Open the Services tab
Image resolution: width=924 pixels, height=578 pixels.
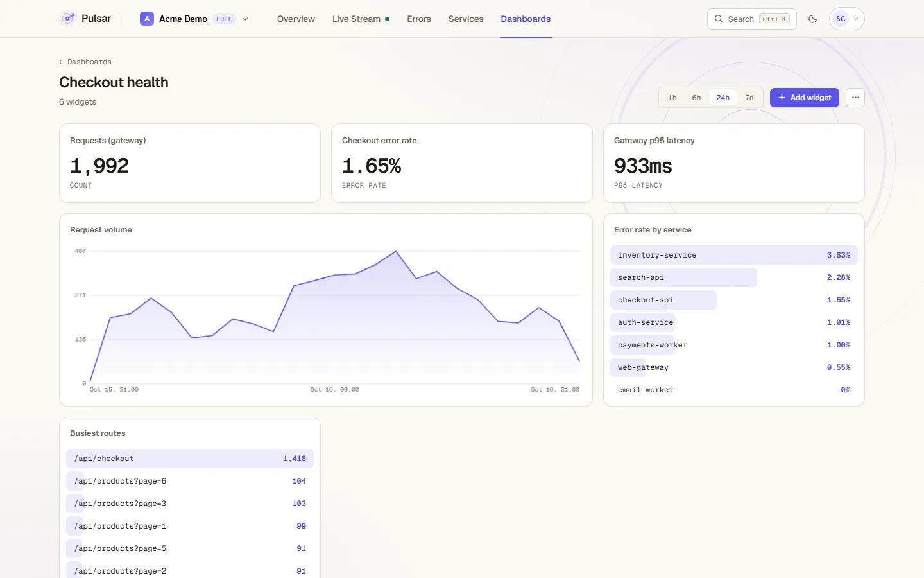point(466,19)
